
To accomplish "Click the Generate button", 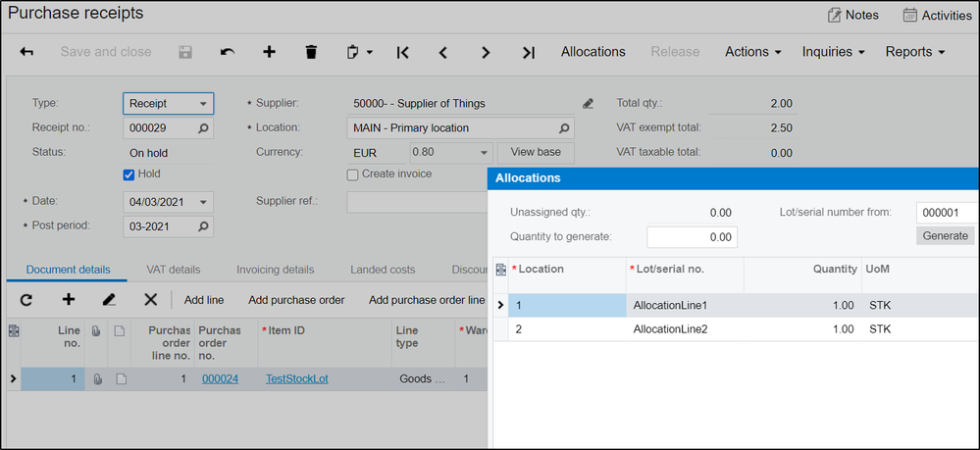I will click(945, 236).
